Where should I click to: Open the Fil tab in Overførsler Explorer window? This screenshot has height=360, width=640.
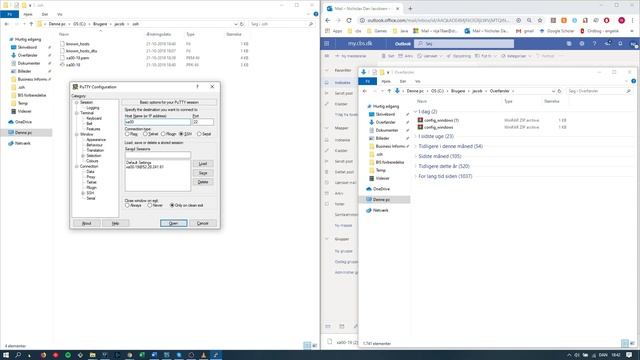click(x=367, y=81)
